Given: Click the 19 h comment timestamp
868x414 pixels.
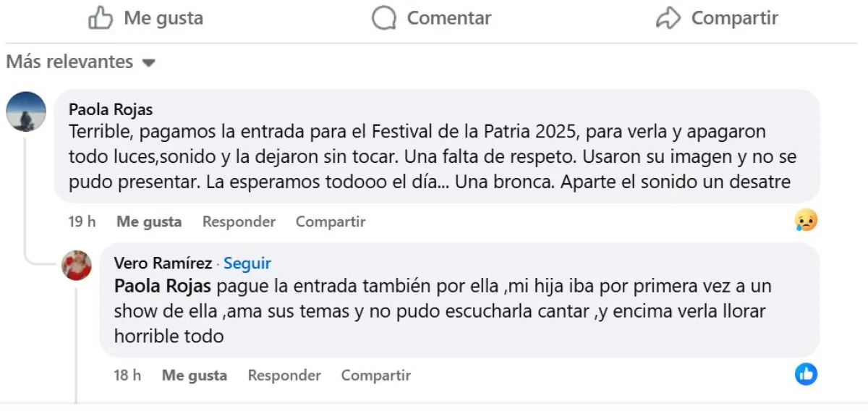Looking at the screenshot, I should pos(82,221).
